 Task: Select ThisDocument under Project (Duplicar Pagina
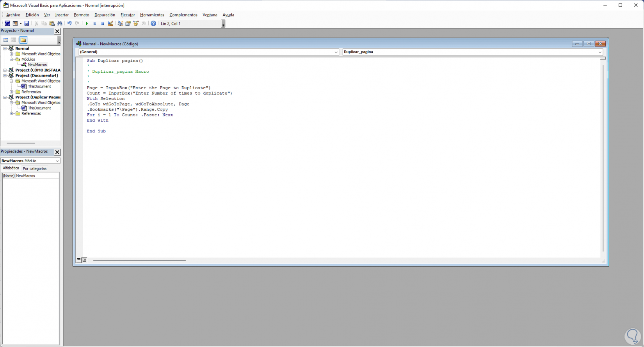[39, 108]
